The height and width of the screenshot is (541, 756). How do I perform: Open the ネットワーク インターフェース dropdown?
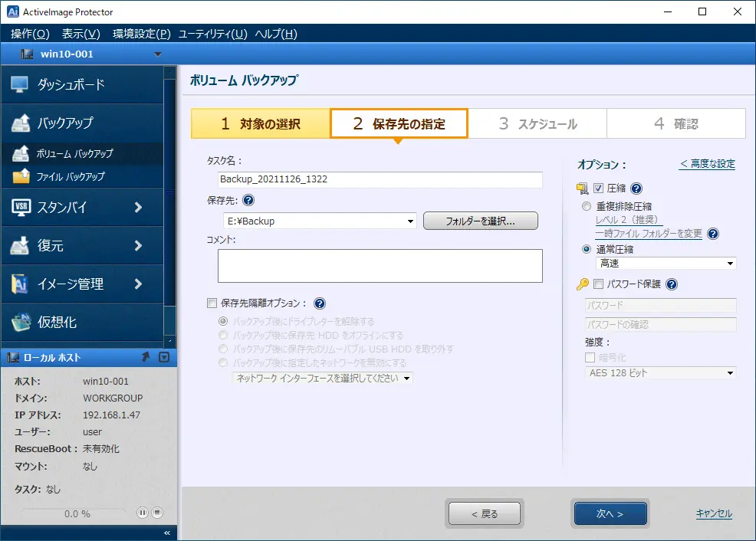407,379
